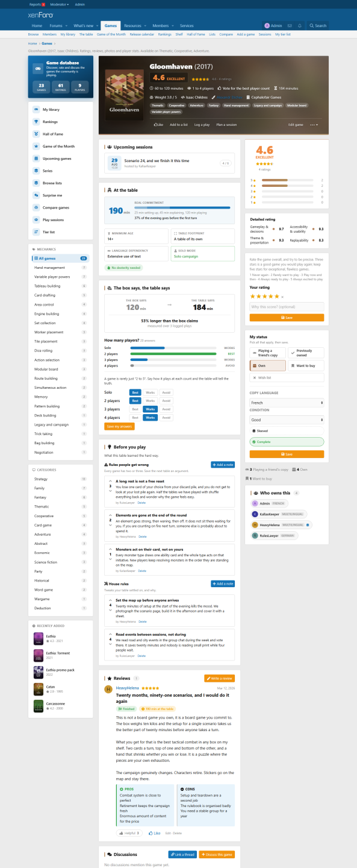Toggle the 'Own' status

coord(267,365)
